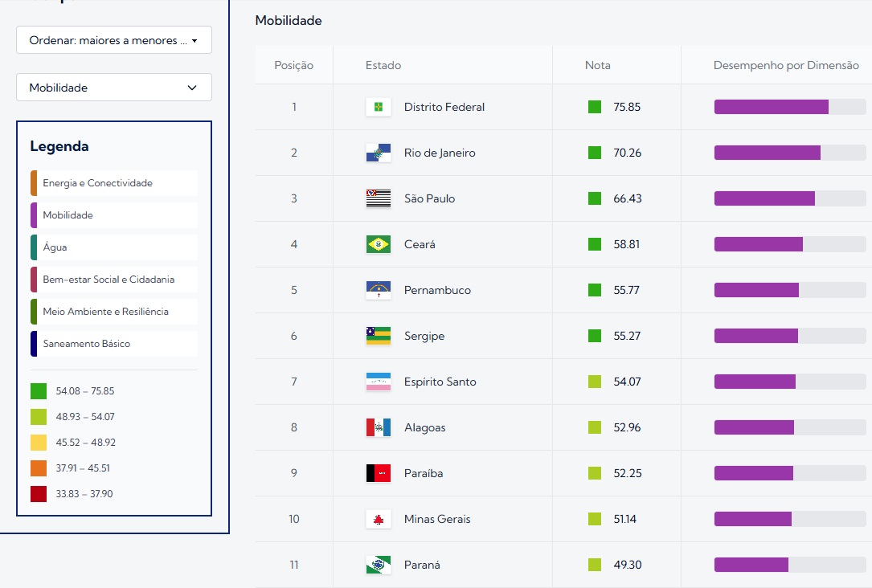This screenshot has width=872, height=588.
Task: Click the Ceará flag icon
Action: pyautogui.click(x=378, y=243)
